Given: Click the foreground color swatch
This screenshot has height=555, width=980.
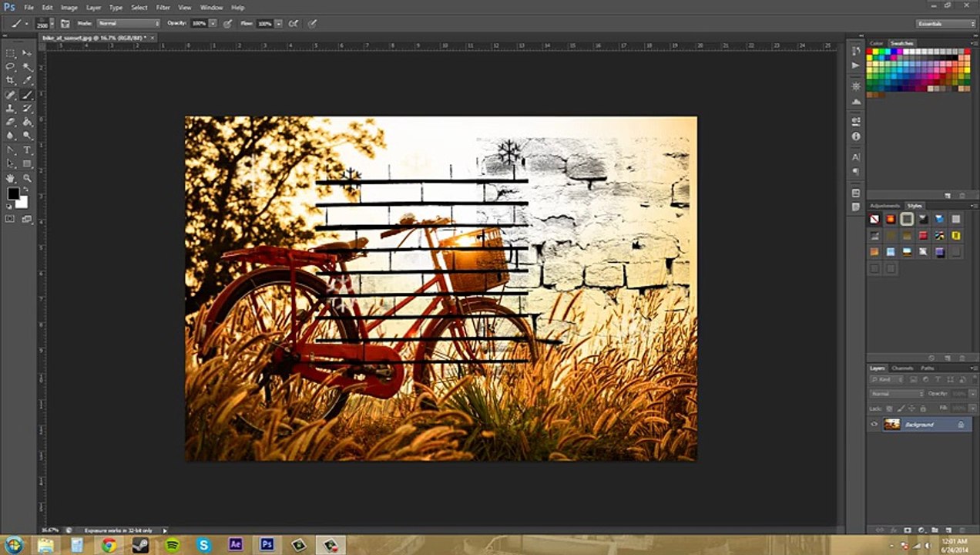Looking at the screenshot, I should pos(13,193).
